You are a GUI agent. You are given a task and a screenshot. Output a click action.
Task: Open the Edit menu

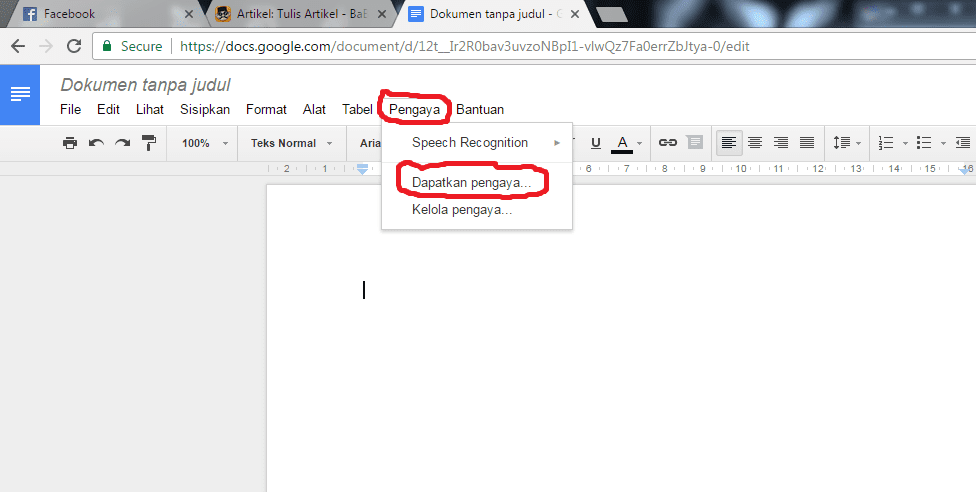pyautogui.click(x=108, y=110)
